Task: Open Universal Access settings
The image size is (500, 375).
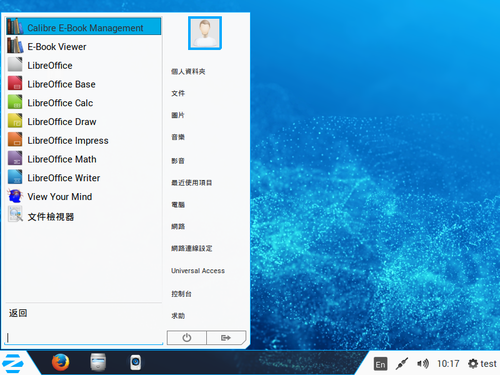Action: (x=198, y=271)
